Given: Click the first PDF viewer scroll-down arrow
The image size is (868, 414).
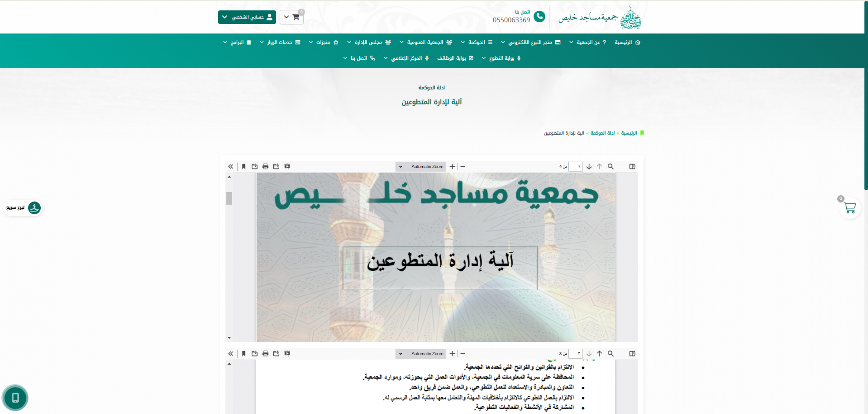Looking at the screenshot, I should pos(229,338).
